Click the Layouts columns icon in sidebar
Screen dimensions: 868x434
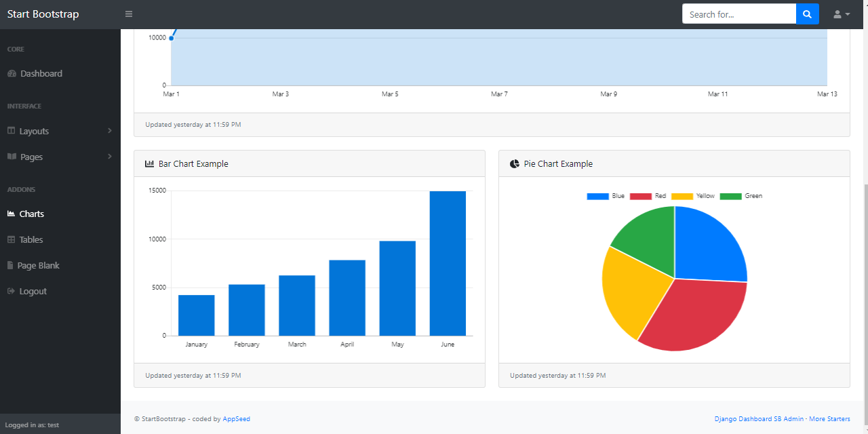[x=12, y=131]
